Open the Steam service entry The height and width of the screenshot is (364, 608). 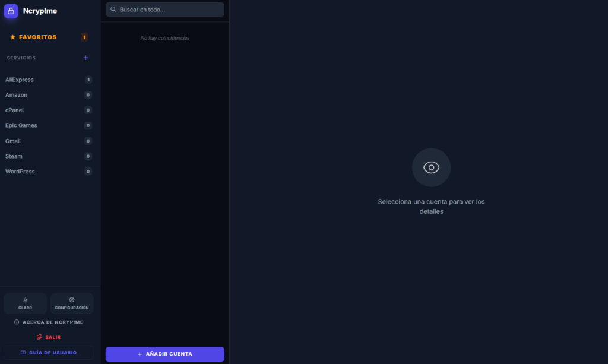click(x=14, y=157)
